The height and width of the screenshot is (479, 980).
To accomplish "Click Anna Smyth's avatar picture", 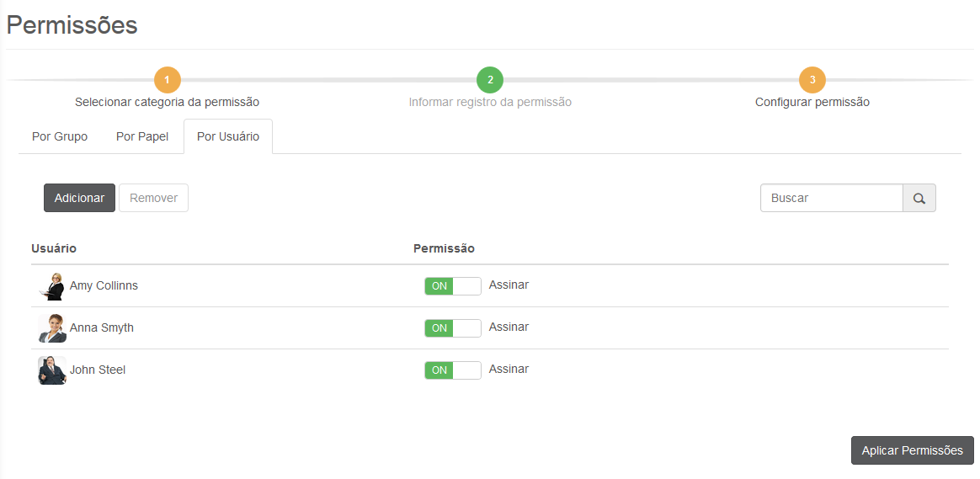I will tap(52, 328).
